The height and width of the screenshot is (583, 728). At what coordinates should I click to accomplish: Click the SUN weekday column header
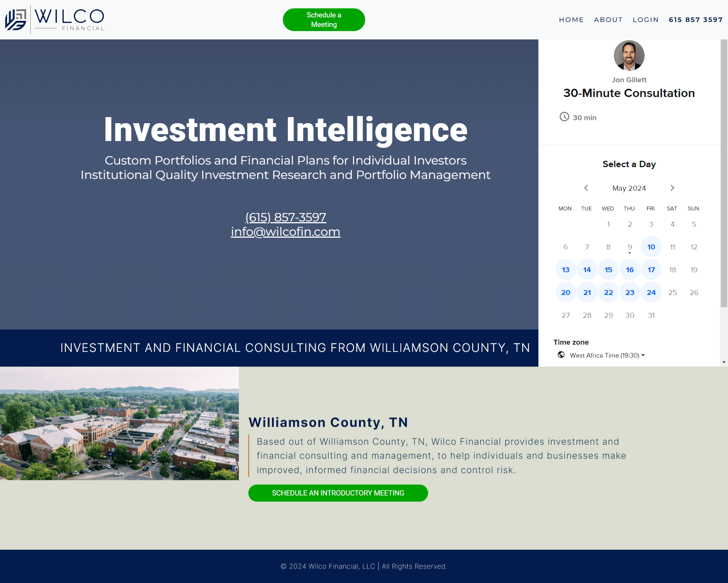pos(693,208)
